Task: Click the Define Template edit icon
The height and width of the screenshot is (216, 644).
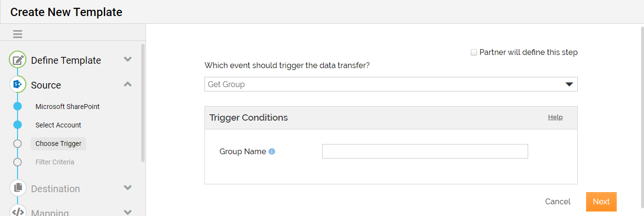Action: [18, 60]
